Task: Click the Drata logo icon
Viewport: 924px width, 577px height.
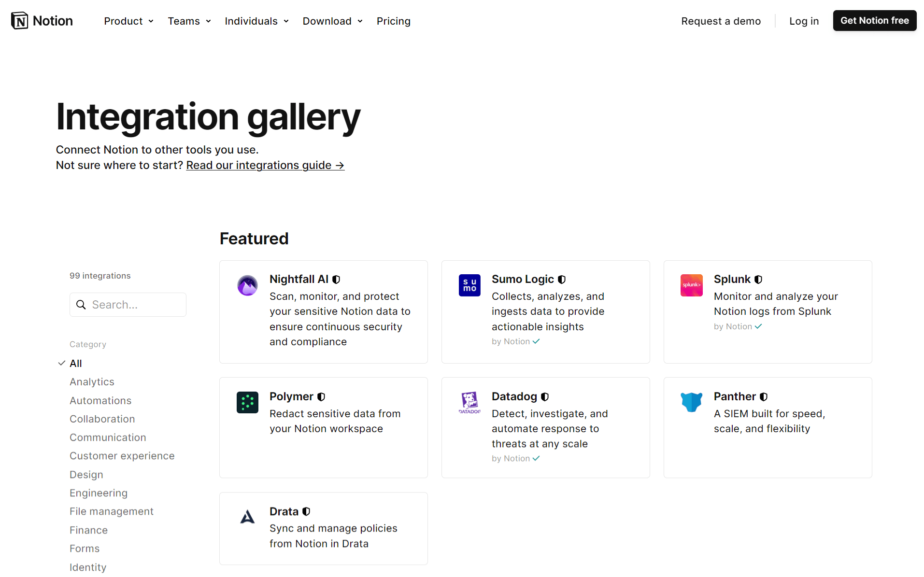Action: [247, 517]
